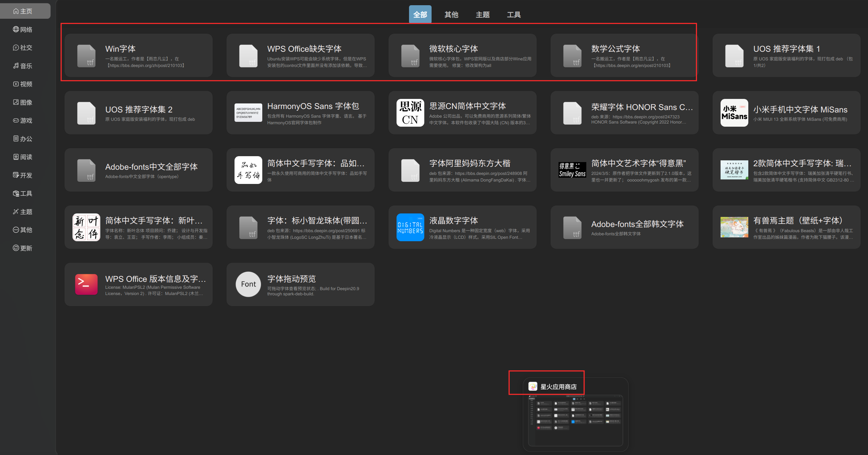Go to the 音乐 music category

pos(23,66)
